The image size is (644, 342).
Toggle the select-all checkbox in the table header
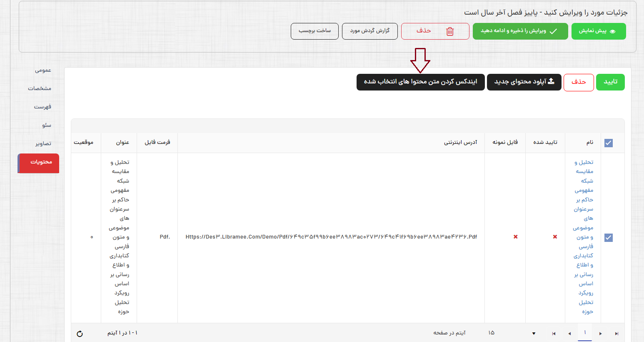click(609, 143)
